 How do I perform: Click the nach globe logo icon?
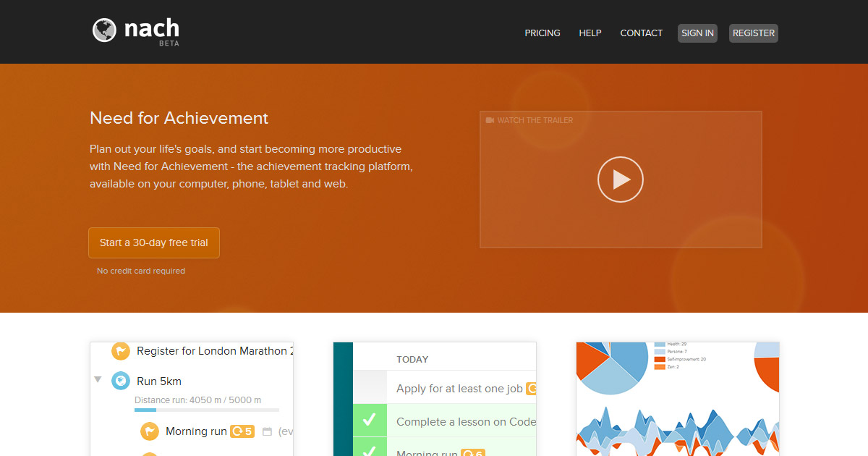(104, 30)
